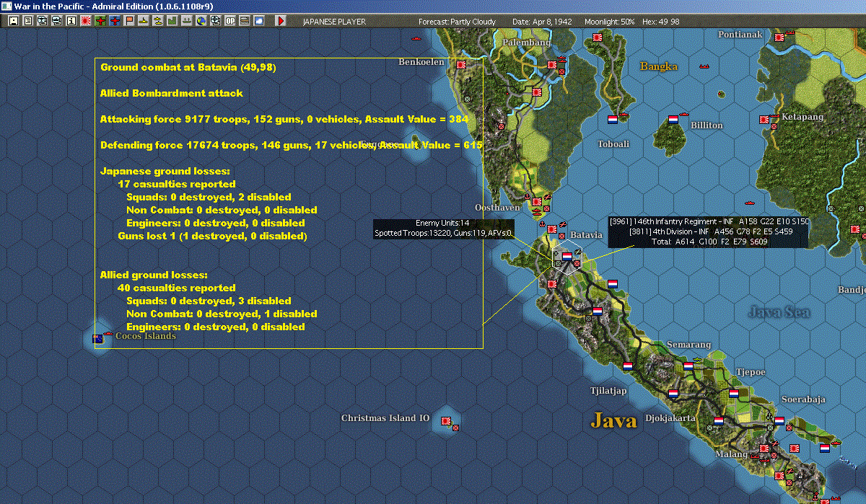Click the globe toolbar icon

pyautogui.click(x=201, y=21)
